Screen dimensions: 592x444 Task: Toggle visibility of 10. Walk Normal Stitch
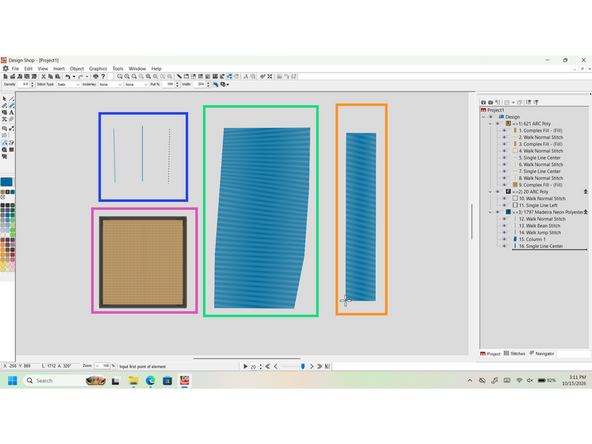[x=504, y=199]
